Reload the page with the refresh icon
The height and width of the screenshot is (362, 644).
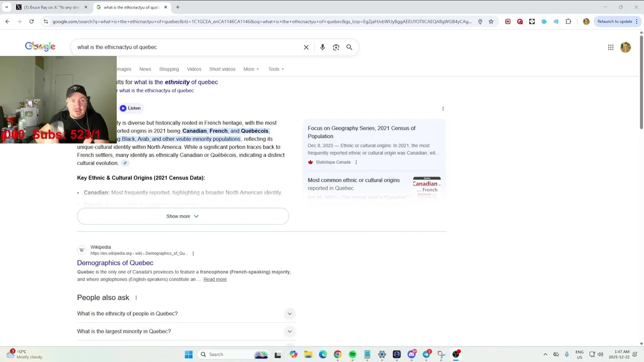pos(31,22)
